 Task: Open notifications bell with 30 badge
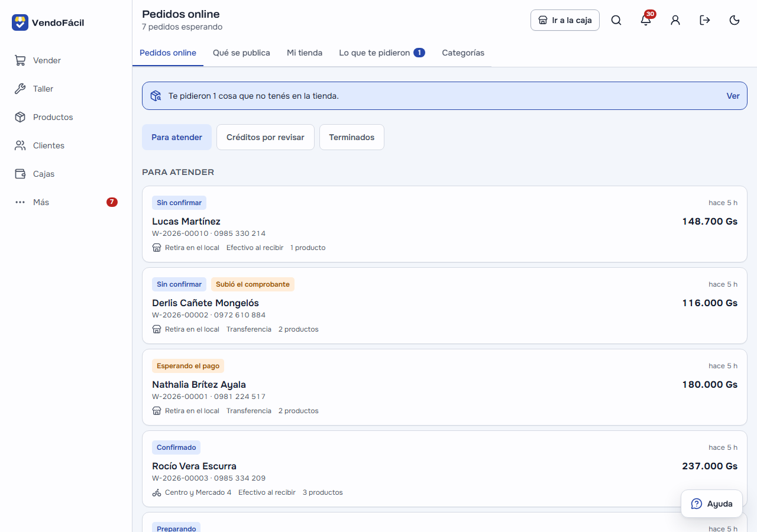646,20
